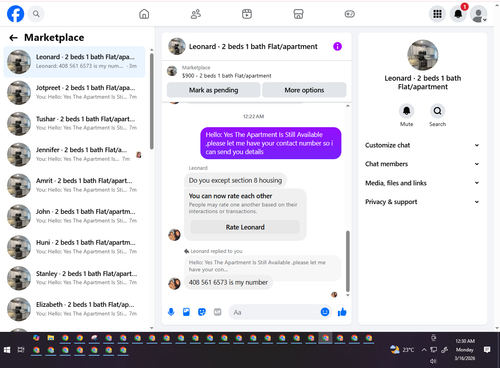
Task: Open conversation info purple icon
Action: pyautogui.click(x=337, y=46)
